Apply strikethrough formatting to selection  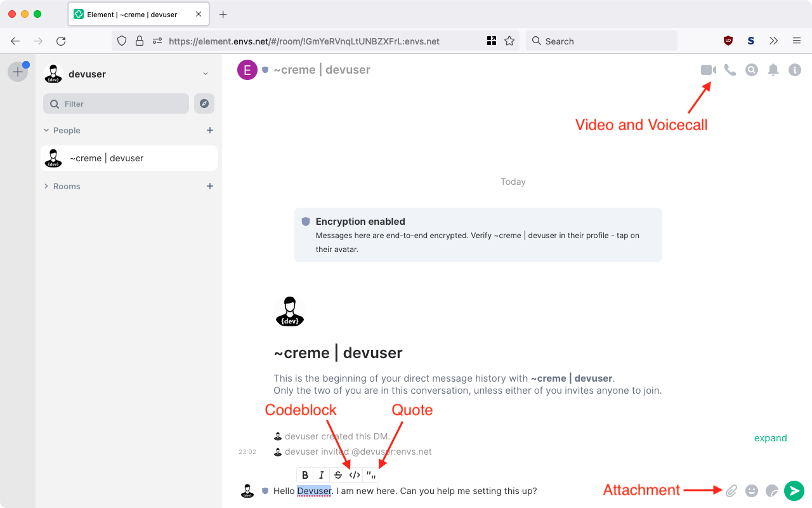click(x=338, y=475)
